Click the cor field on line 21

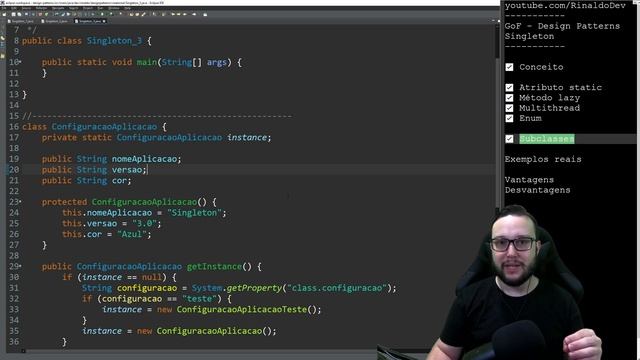tap(119, 180)
